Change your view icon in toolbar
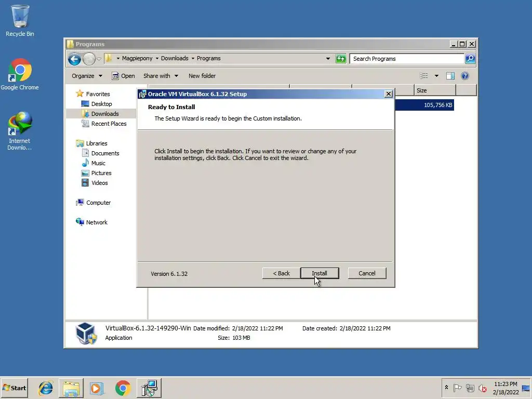This screenshot has height=399, width=532. 424,76
